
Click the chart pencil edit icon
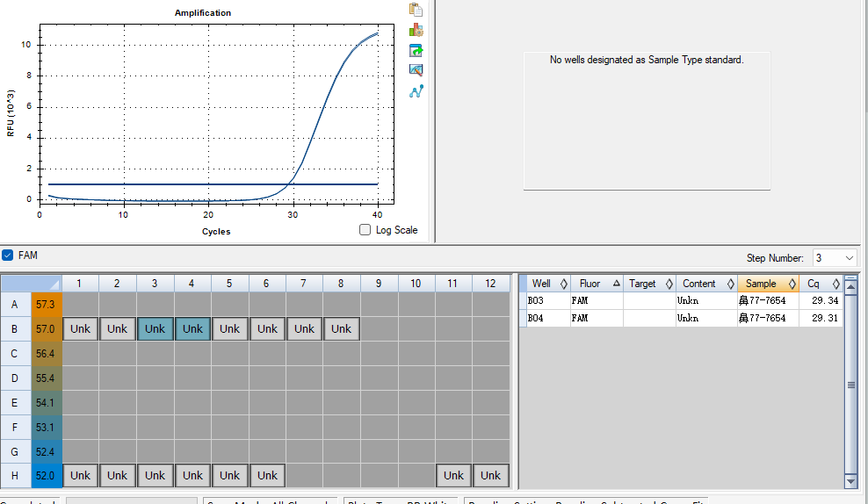pos(416,70)
